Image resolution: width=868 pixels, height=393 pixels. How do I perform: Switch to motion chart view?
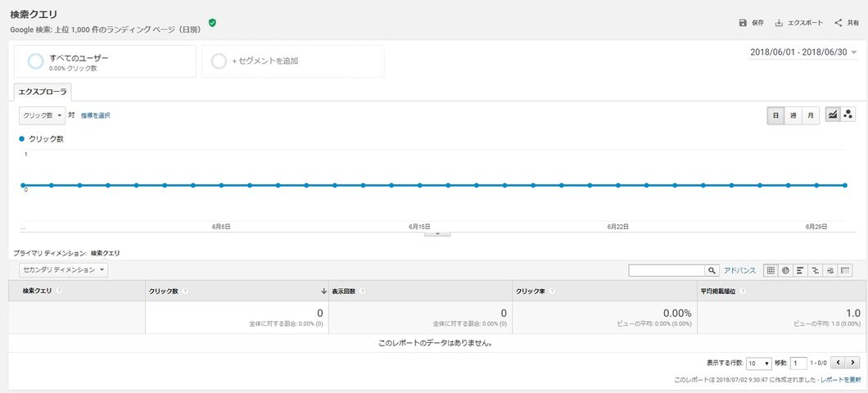848,115
